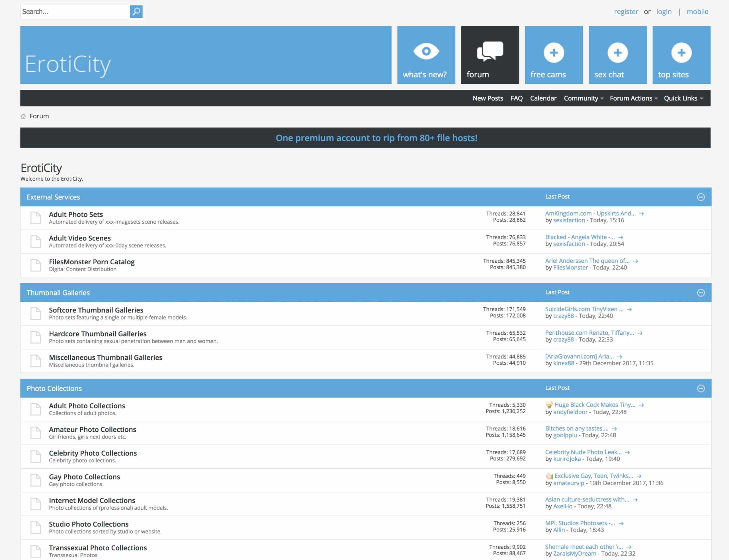
Task: Collapse the External Services category
Action: click(701, 197)
